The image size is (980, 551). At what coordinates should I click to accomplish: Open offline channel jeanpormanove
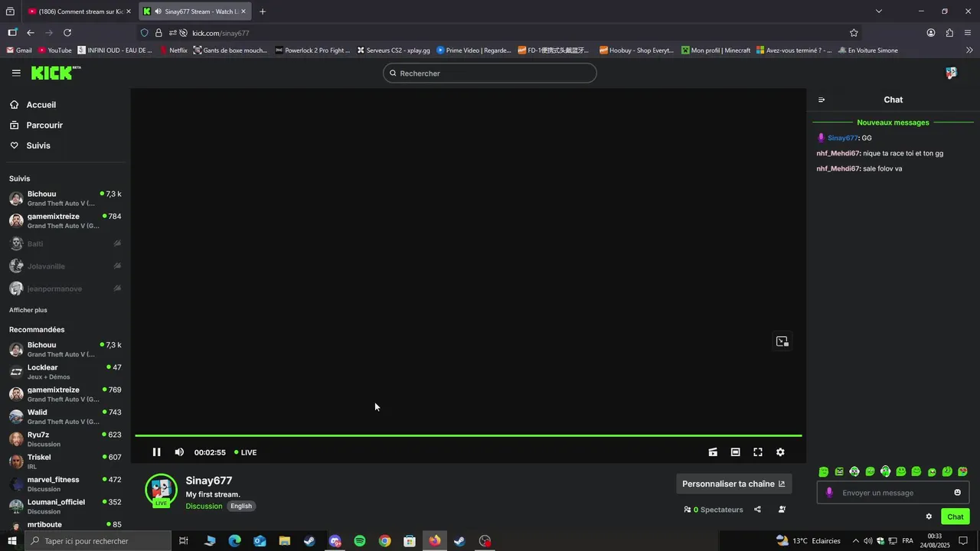(65, 289)
